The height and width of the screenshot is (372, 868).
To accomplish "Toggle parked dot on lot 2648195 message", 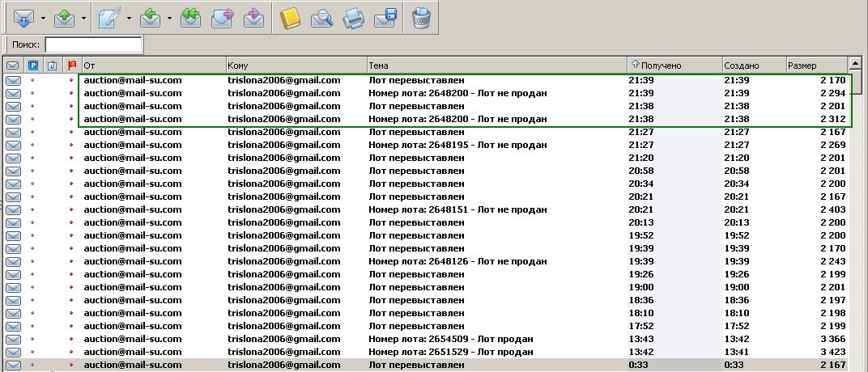I will (33, 145).
